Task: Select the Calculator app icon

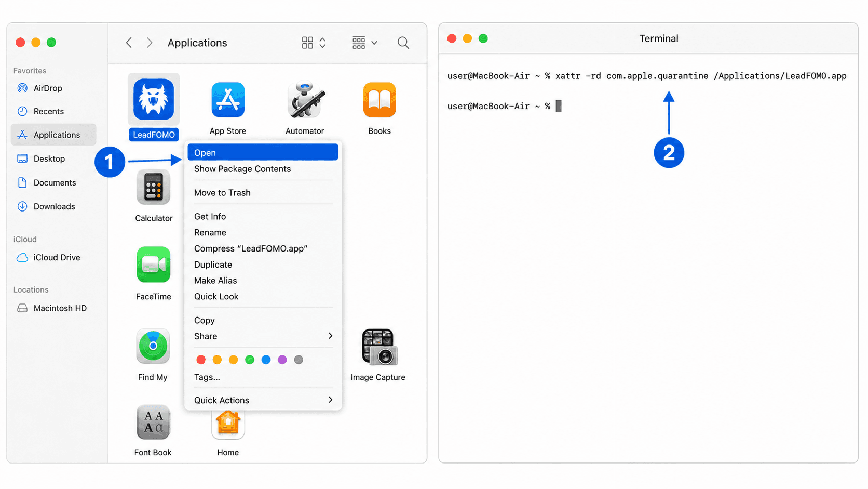Action: (x=154, y=187)
